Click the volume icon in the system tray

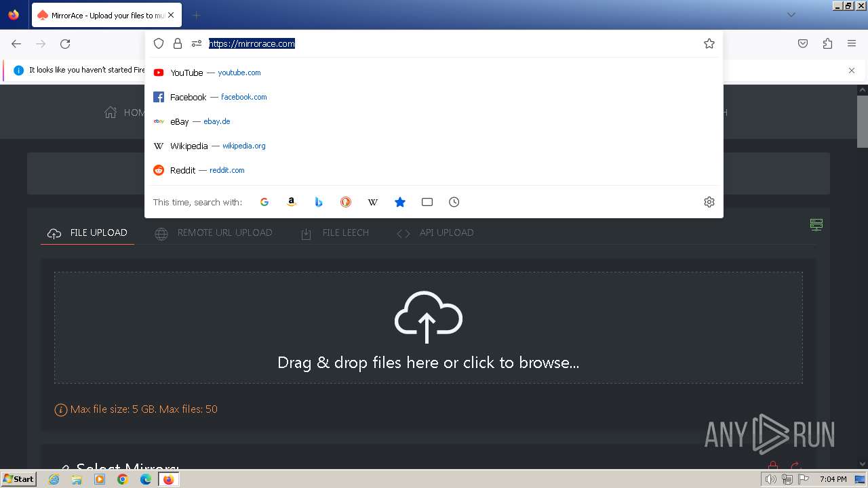click(770, 479)
